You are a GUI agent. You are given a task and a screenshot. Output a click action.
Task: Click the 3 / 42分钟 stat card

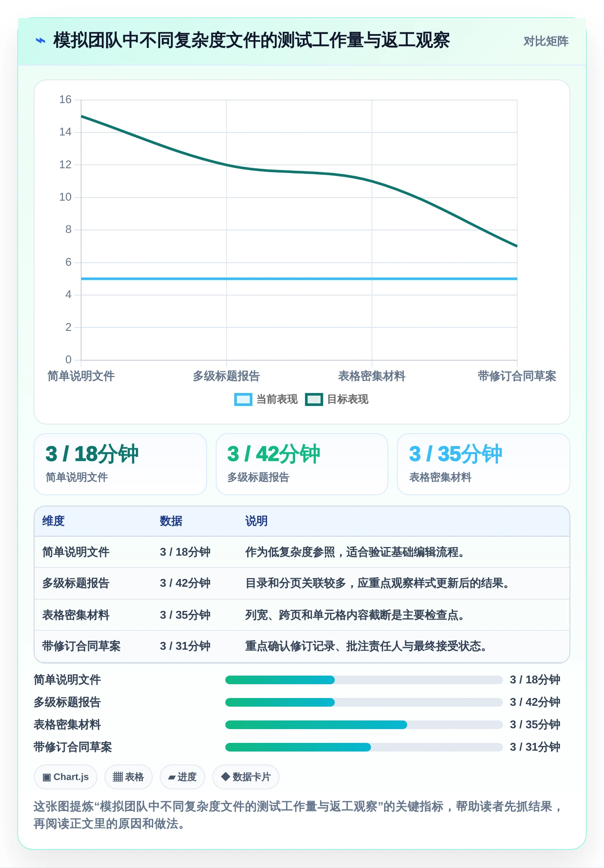click(302, 464)
